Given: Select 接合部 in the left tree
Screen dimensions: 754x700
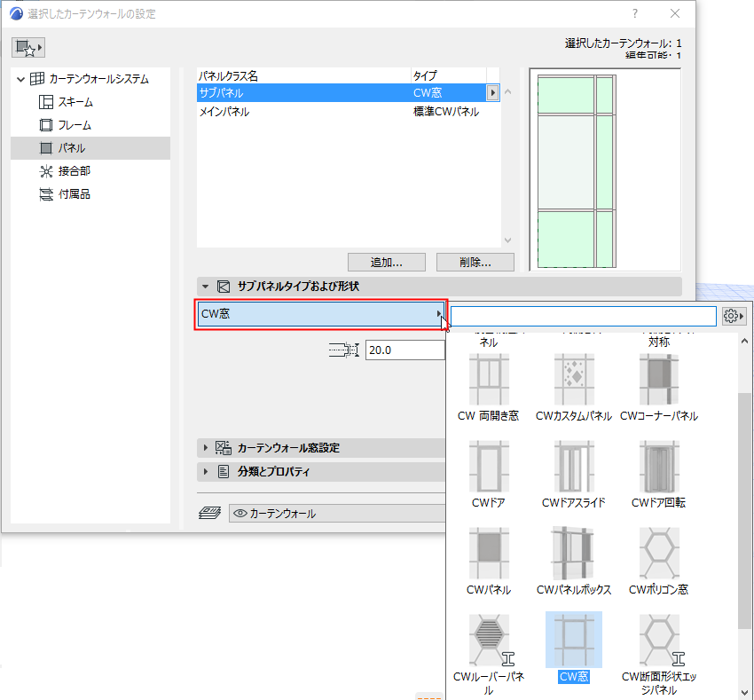Looking at the screenshot, I should coord(74,171).
